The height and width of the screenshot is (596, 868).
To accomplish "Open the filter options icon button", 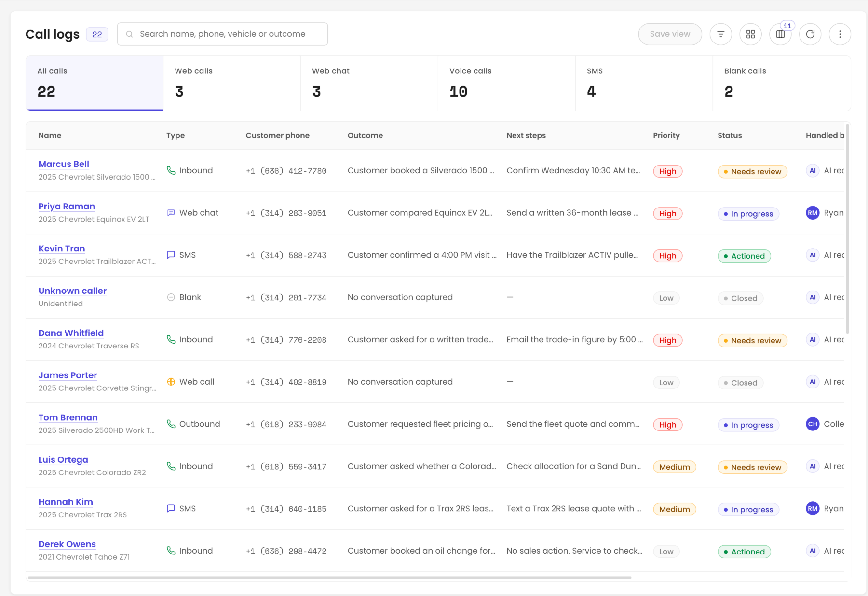I will pos(720,34).
